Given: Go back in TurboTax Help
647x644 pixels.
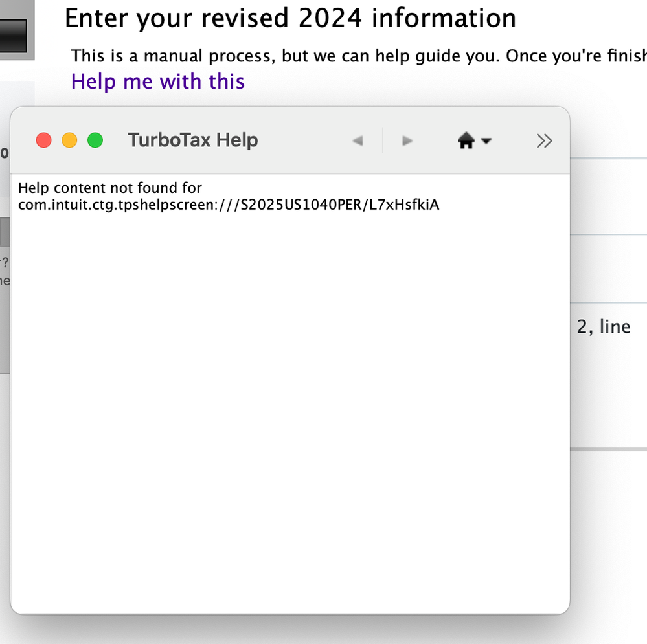Looking at the screenshot, I should pos(358,140).
